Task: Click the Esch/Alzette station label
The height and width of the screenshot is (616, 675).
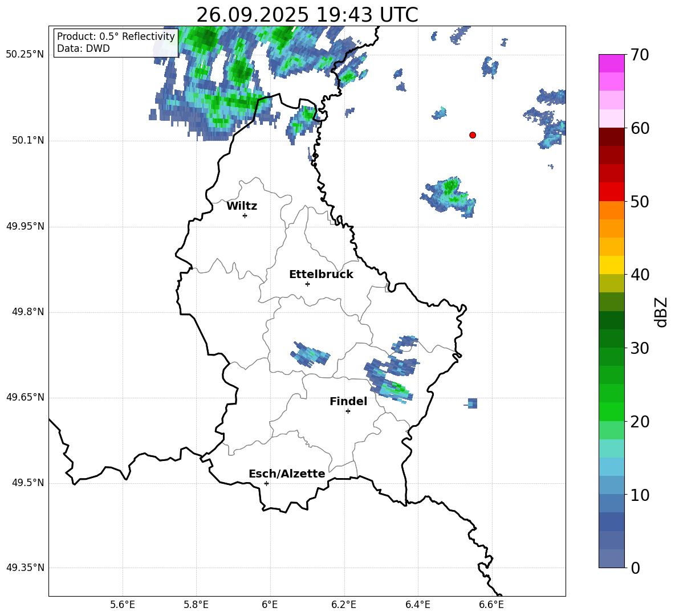Action: [287, 474]
